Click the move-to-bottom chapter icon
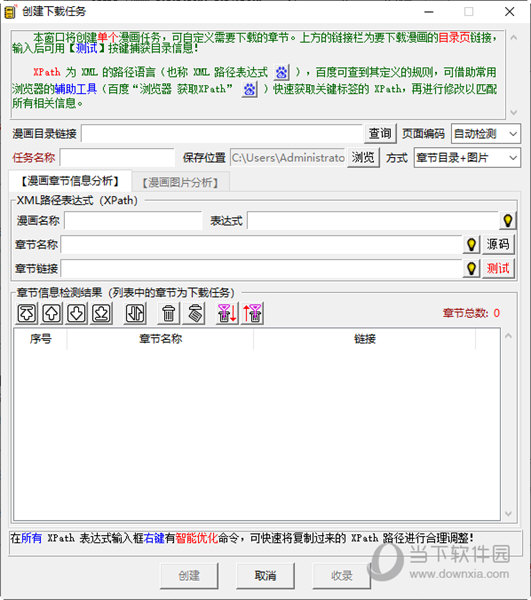531x600 pixels. (x=101, y=313)
